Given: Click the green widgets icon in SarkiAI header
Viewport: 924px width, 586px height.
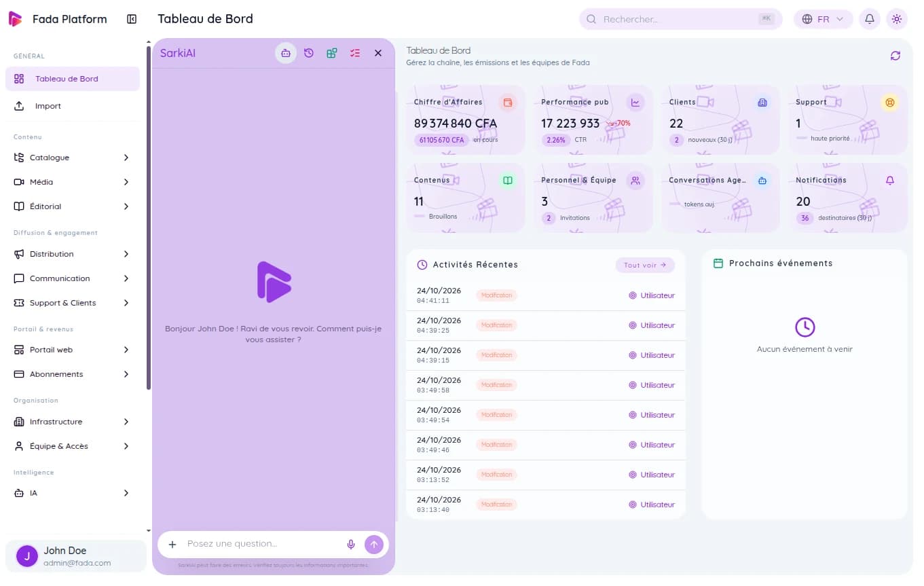Looking at the screenshot, I should pyautogui.click(x=332, y=53).
